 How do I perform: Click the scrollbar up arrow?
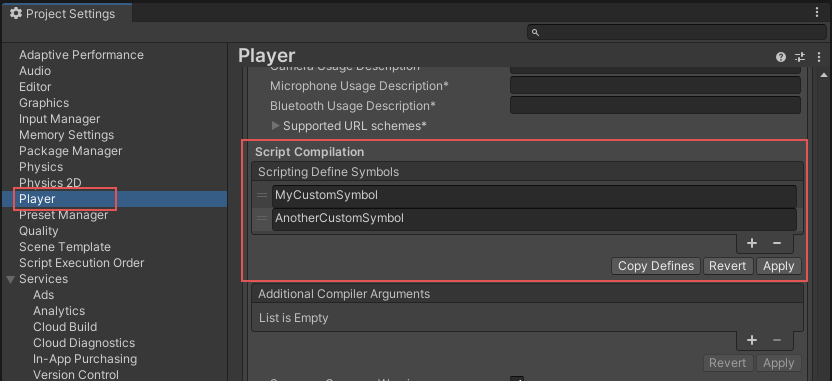point(824,75)
